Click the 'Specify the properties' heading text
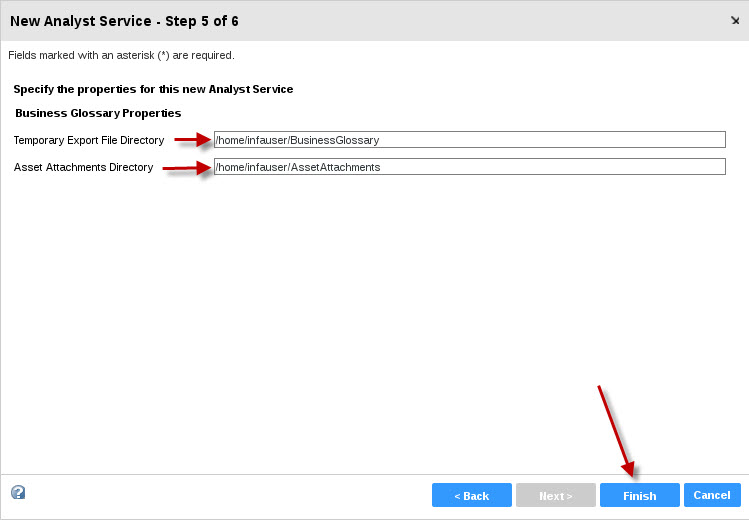This screenshot has height=520, width=749. 153,89
